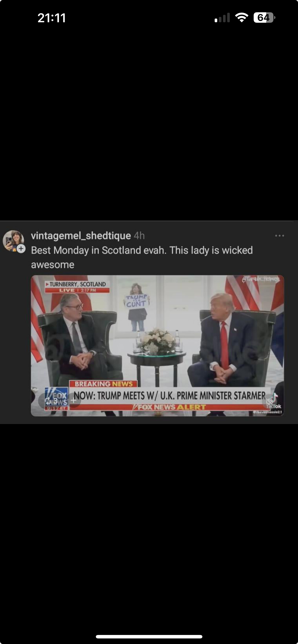
Task: Play the Fox News video in the post
Action: point(157,346)
